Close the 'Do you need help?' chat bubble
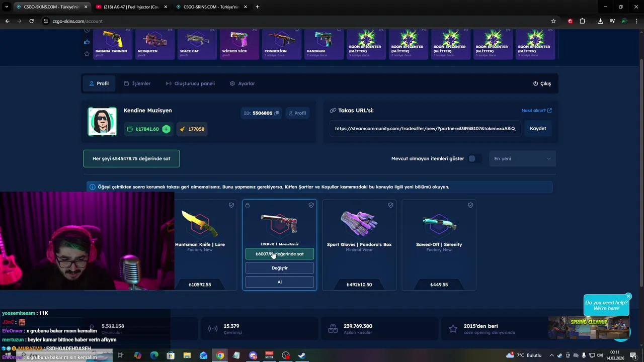 tap(628, 296)
